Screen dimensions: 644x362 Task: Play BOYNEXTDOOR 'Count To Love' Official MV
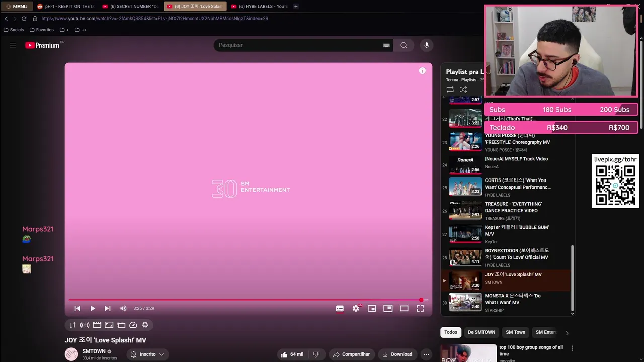click(506, 257)
